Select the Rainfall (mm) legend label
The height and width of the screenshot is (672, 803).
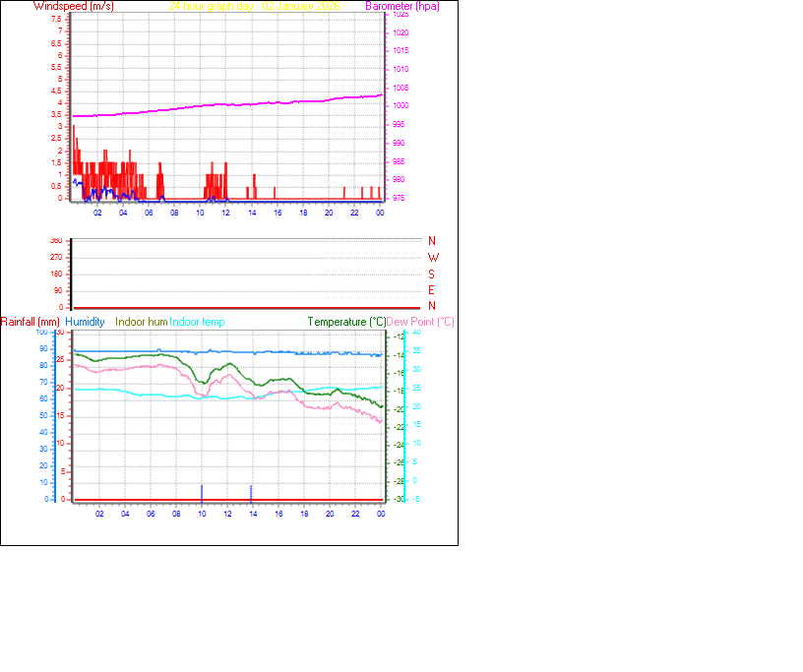pos(31,321)
